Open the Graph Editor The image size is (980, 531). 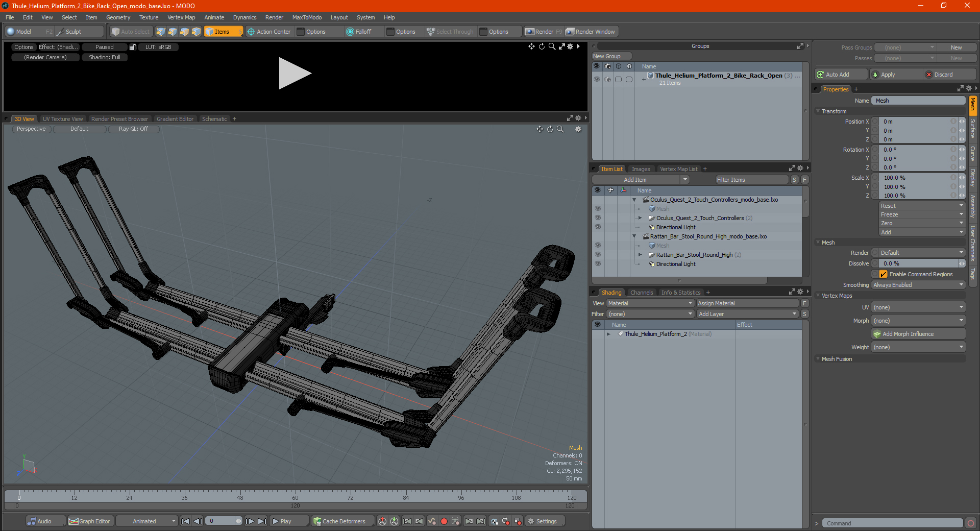(x=89, y=521)
